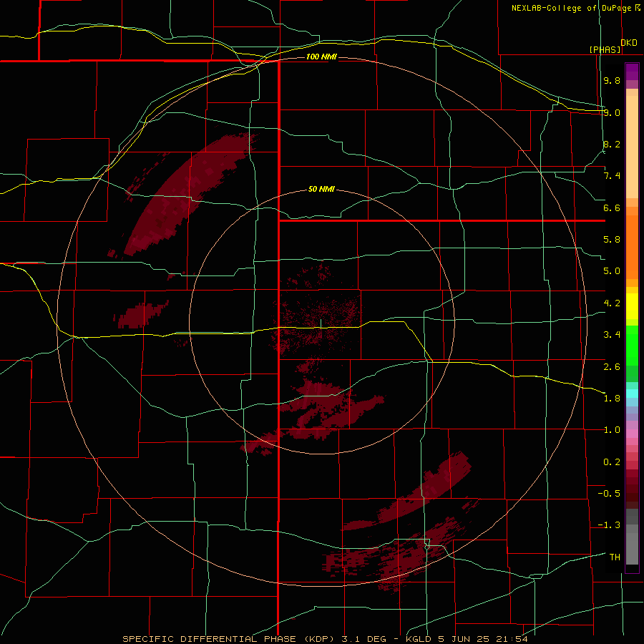644x644 pixels.
Task: Select the 9.8 scale value
Action: pos(612,80)
